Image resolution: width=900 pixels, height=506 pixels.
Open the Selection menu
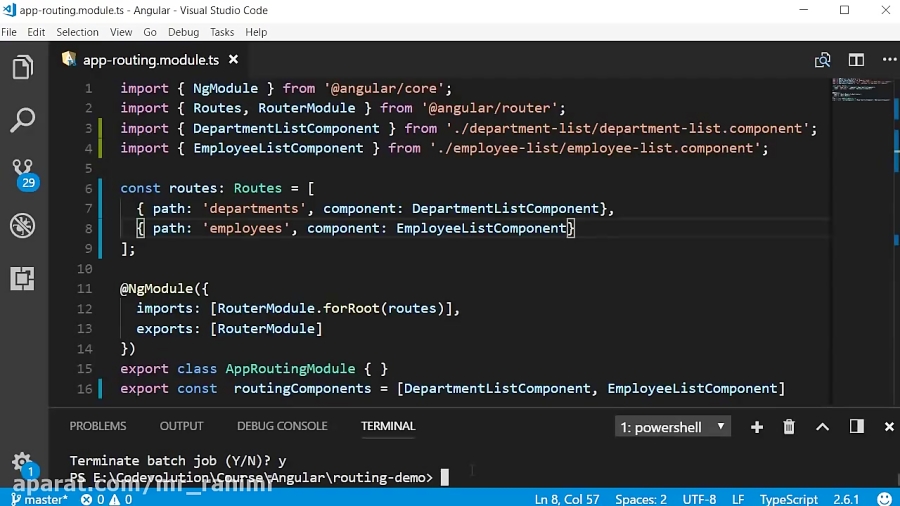(77, 32)
